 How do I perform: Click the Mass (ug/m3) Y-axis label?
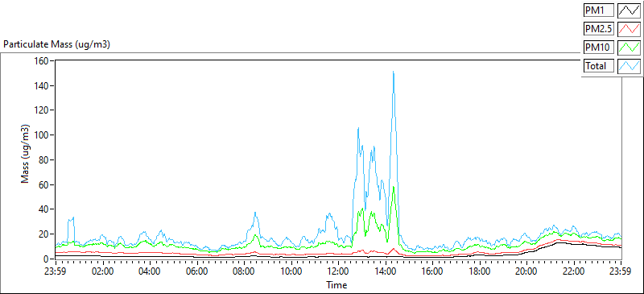(x=26, y=153)
